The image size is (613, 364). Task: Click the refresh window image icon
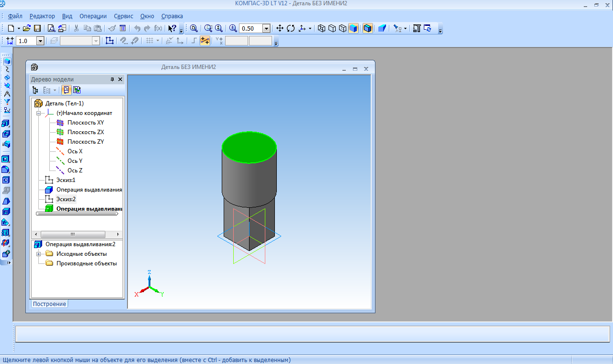coord(427,28)
